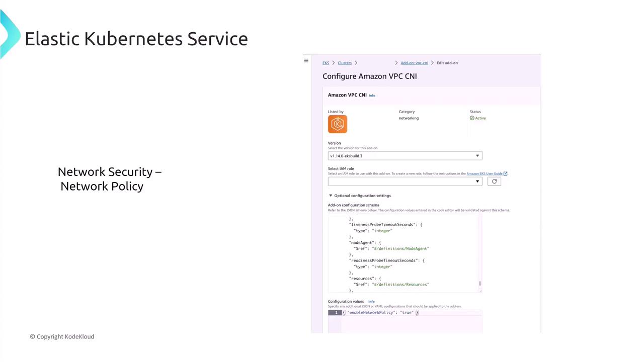This screenshot has width=644, height=362.
Task: Open Add-on: vpc-cni breadcrumb link
Action: (414, 63)
